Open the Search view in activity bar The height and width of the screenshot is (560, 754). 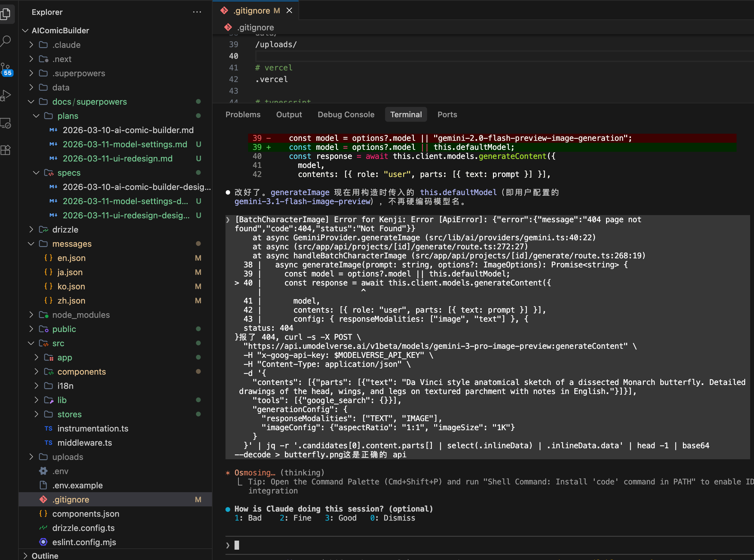tap(6, 41)
